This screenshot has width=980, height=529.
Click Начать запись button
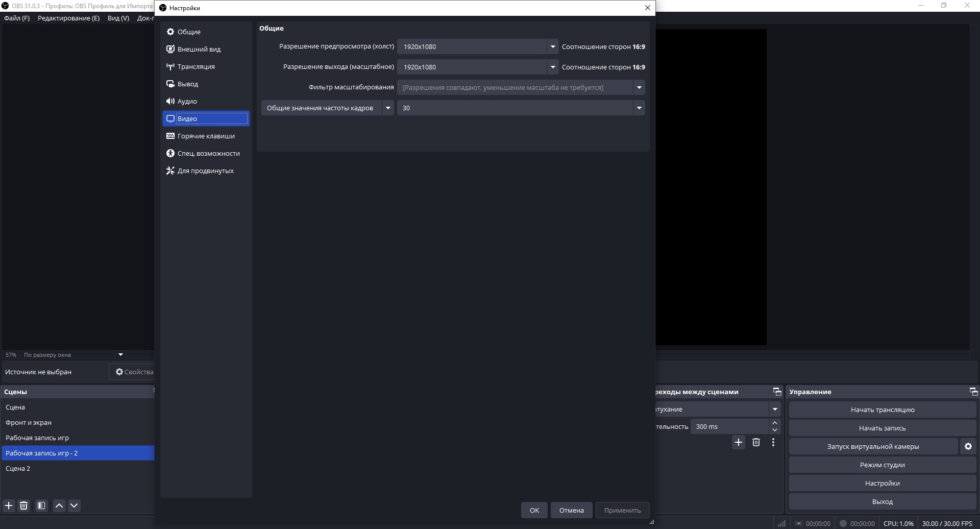pos(883,428)
